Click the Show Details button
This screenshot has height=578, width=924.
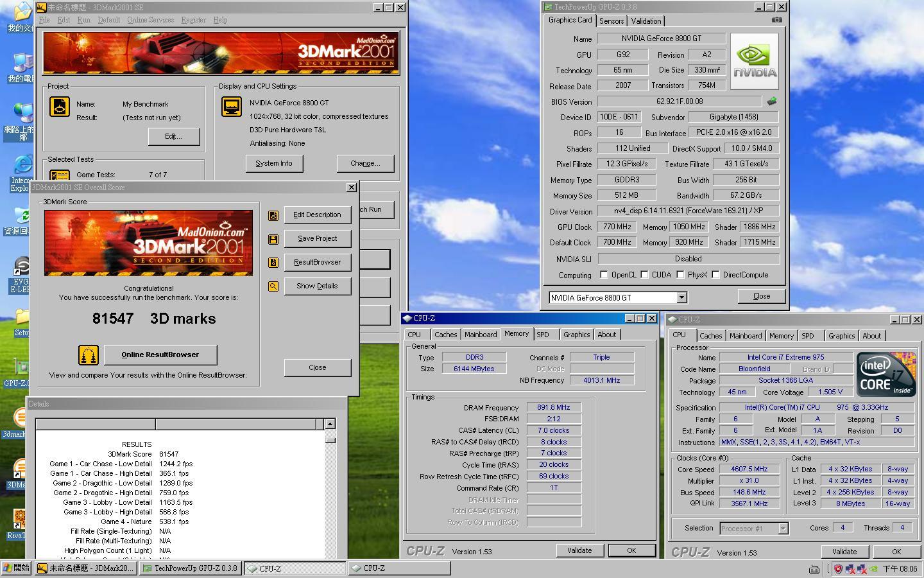point(317,286)
